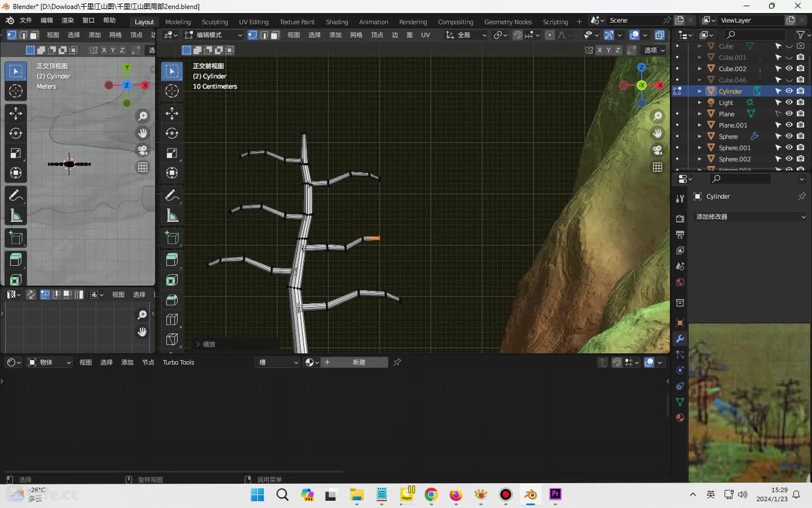Open Options dropdown in viewport header
812x508 pixels.
click(x=654, y=50)
